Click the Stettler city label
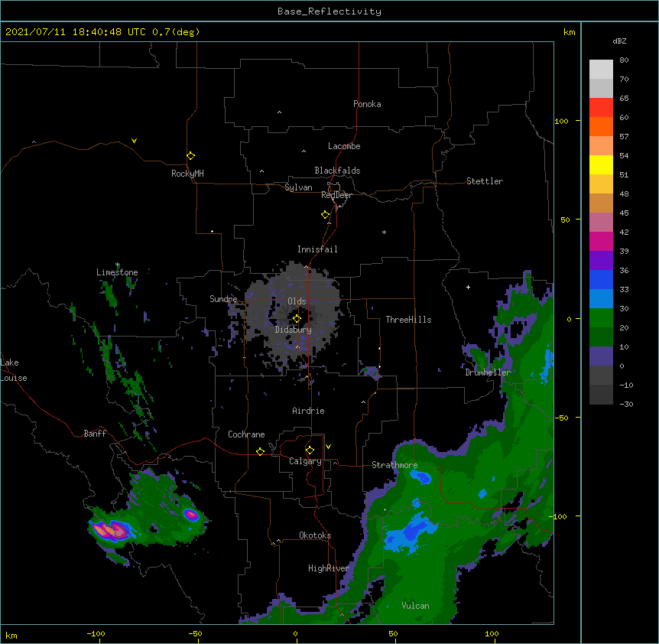659x644 pixels. (485, 181)
